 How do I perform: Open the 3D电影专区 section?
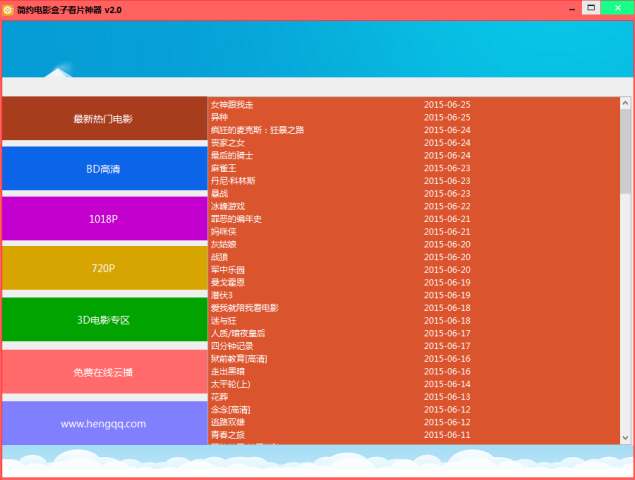pyautogui.click(x=103, y=320)
